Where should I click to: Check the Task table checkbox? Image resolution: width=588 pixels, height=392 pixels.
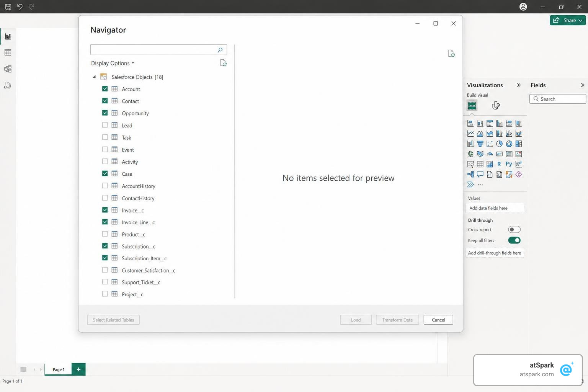pos(105,137)
